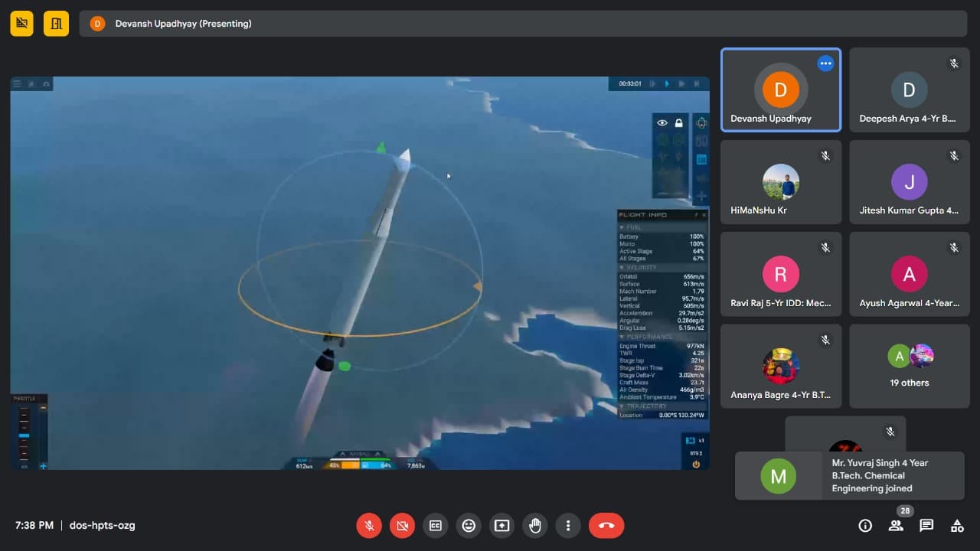Viewport: 980px width, 551px height.
Task: Open the simulator hamburger menu icon
Action: (x=18, y=83)
